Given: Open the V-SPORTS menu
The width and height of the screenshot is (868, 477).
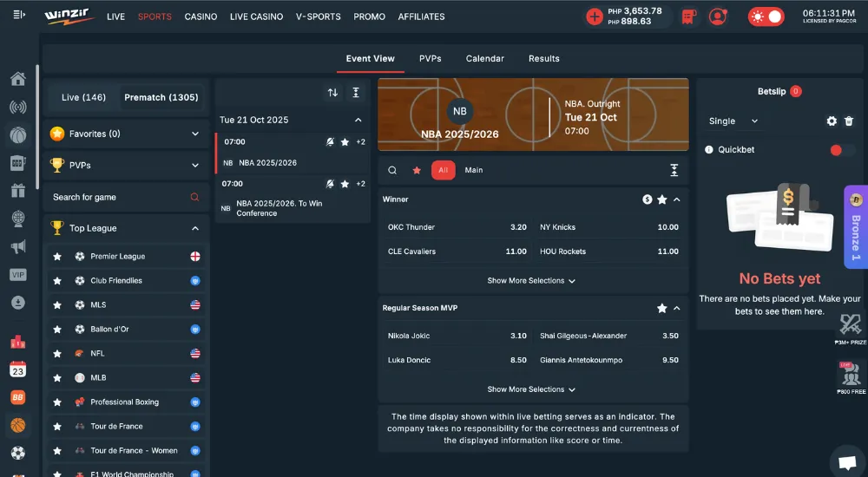Looking at the screenshot, I should (x=319, y=16).
